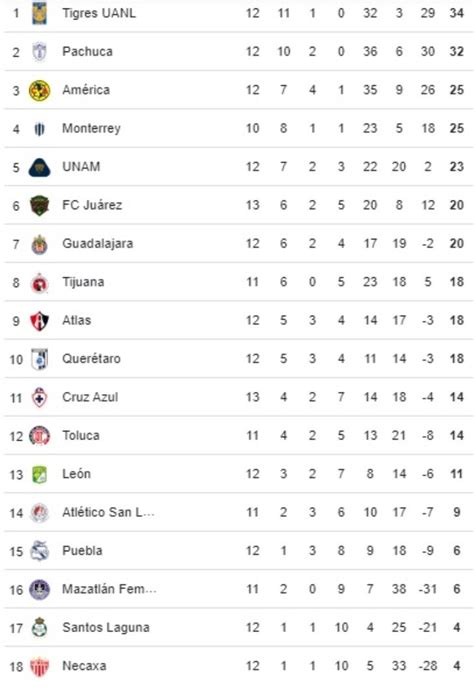Select the Mazatlán Fem... team name

109,589
